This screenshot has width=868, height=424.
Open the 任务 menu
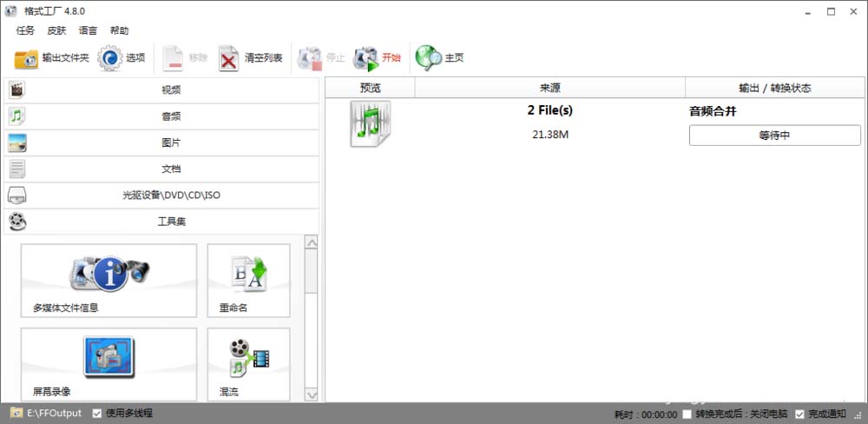point(25,30)
